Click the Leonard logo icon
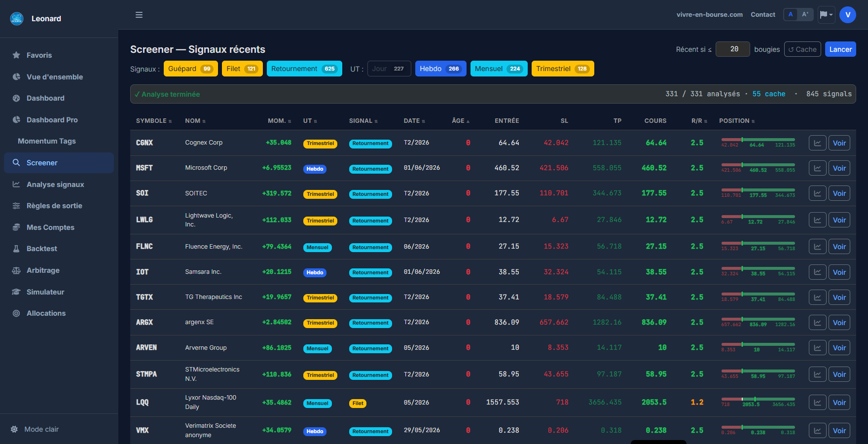 (x=17, y=19)
